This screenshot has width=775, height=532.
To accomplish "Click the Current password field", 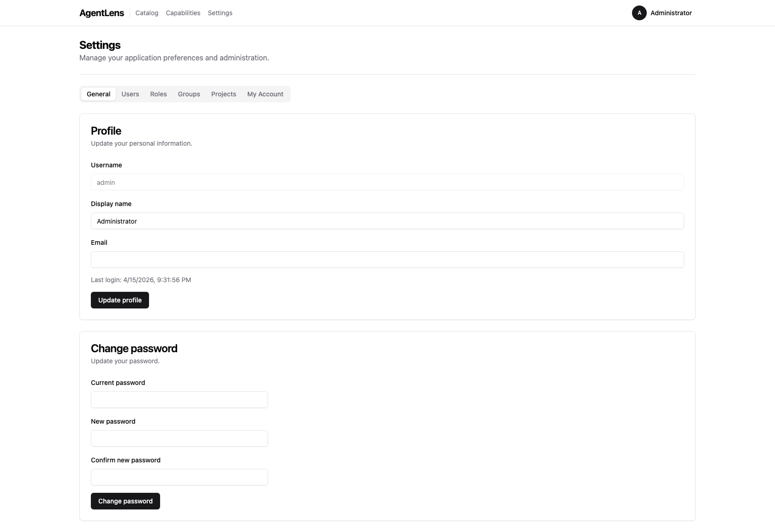I will click(179, 400).
